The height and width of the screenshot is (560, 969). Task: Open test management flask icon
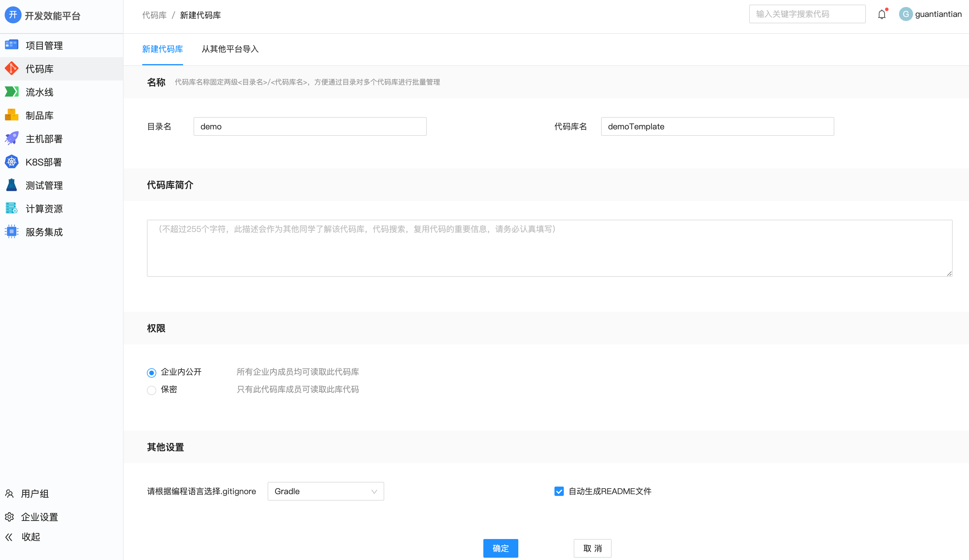pyautogui.click(x=12, y=185)
